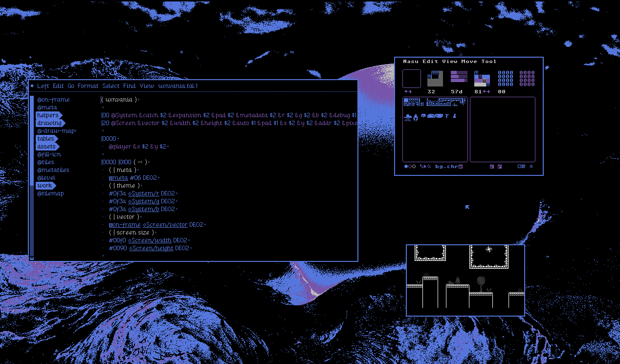Open the Format menu in Left editor
Viewport: 620px width, 364px height.
88,86
